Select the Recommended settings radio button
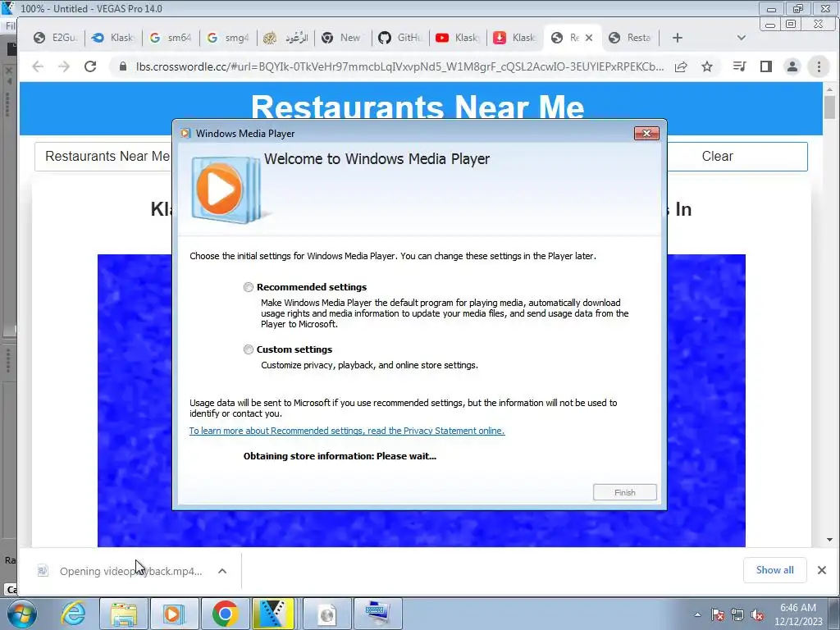Viewport: 840px width, 630px height. pyautogui.click(x=248, y=287)
